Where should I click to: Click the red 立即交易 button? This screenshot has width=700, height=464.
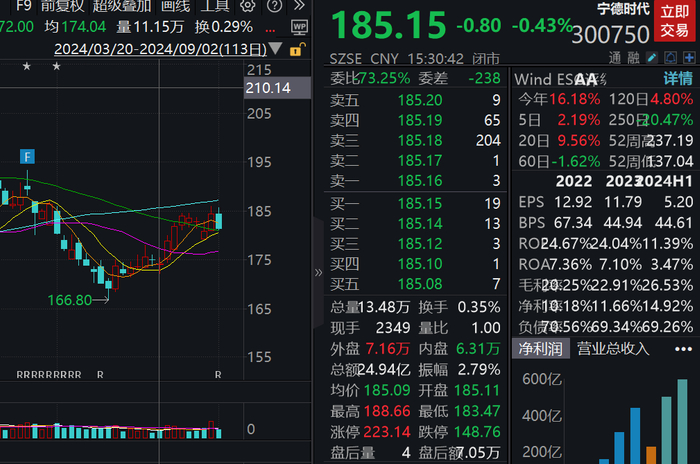pos(674,21)
